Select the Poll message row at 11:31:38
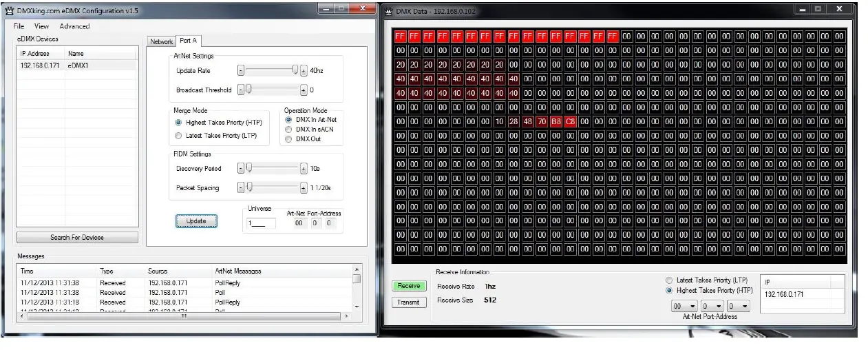 (x=184, y=292)
